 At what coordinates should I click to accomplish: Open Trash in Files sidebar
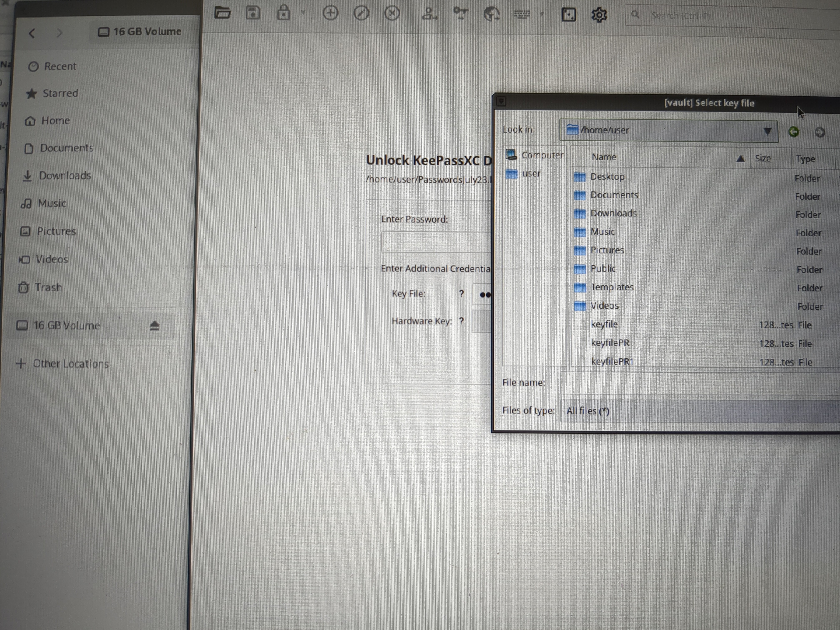[40, 287]
